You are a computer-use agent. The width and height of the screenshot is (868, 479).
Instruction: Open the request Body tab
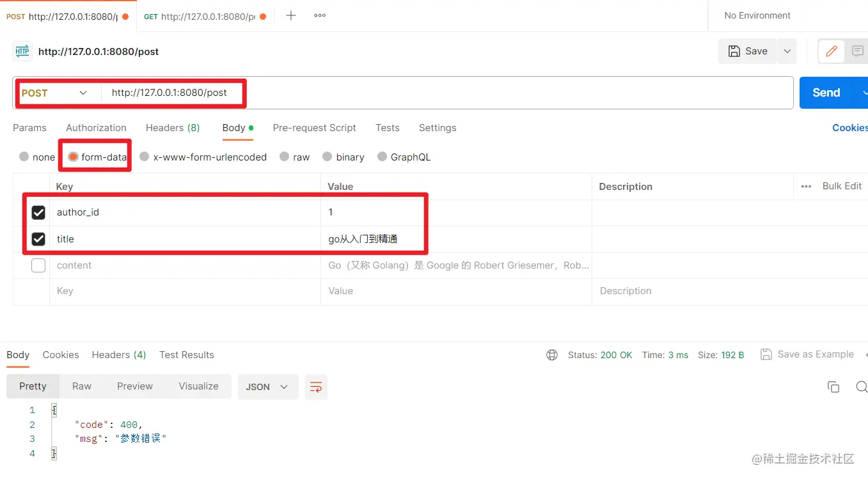(x=237, y=128)
